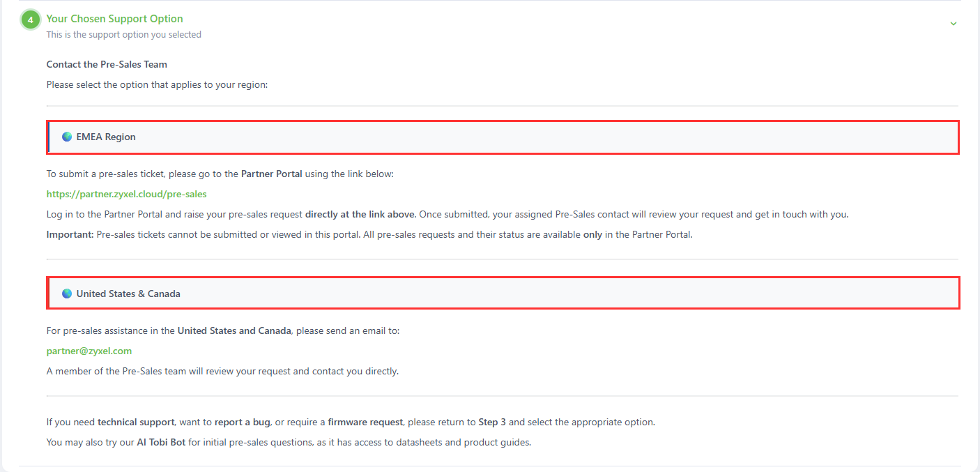Click the green step 4 circle icon

pyautogui.click(x=30, y=20)
